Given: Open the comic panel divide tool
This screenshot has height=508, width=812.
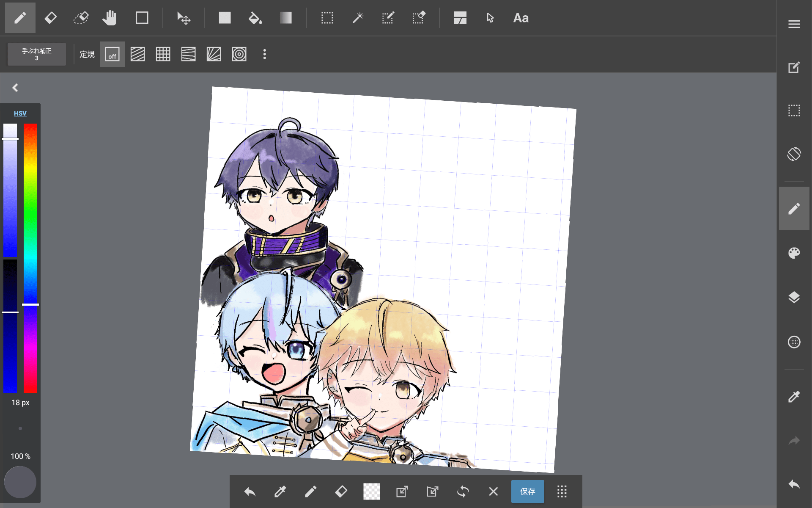Looking at the screenshot, I should point(460,18).
